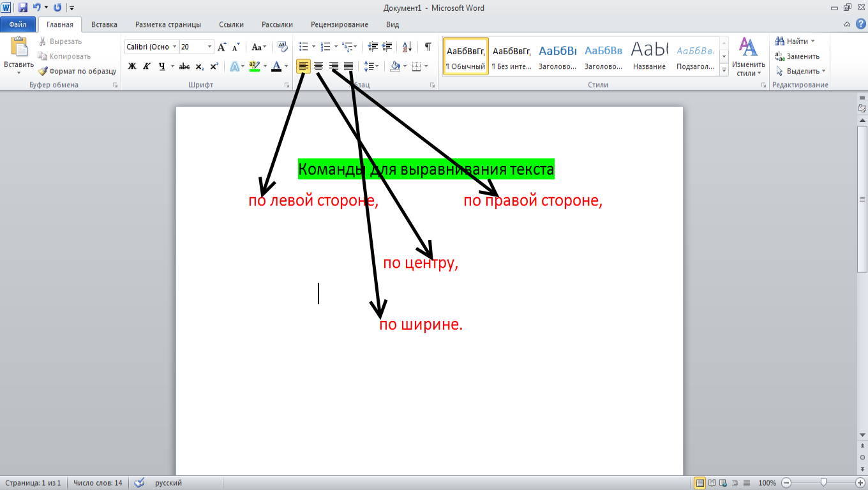Align text to the left
Viewport: 868px width, 490px height.
[304, 66]
